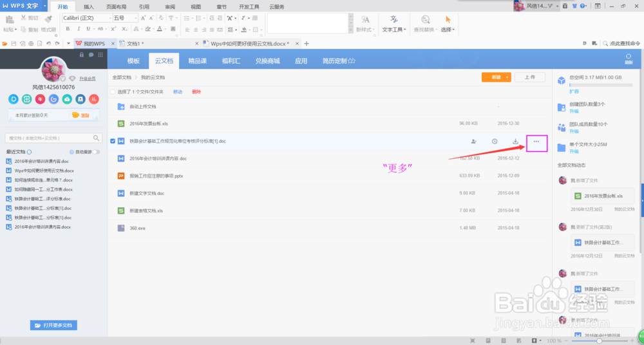The image size is (644, 345).
Task: Click the Redo arrow in quick toolbar
Action: coord(57,44)
